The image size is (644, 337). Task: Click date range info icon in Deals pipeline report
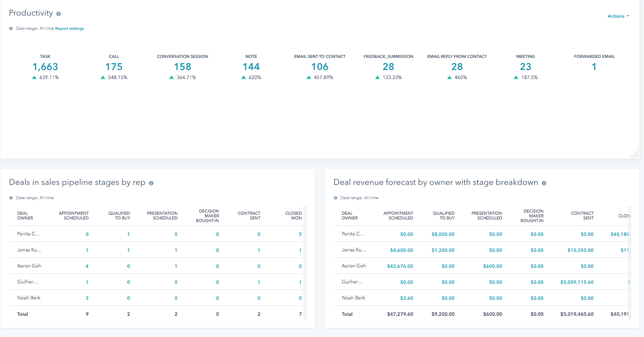(11, 198)
